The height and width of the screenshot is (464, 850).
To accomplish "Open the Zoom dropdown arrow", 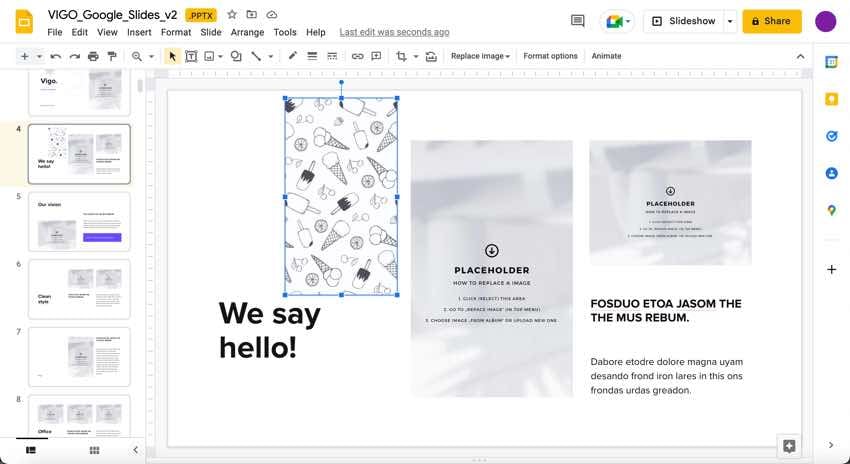I will tap(151, 56).
